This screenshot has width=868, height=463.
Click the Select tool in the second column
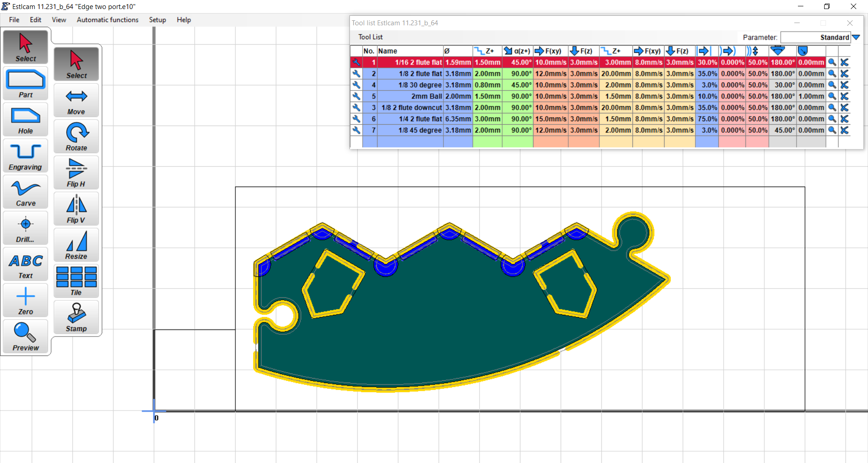76,64
